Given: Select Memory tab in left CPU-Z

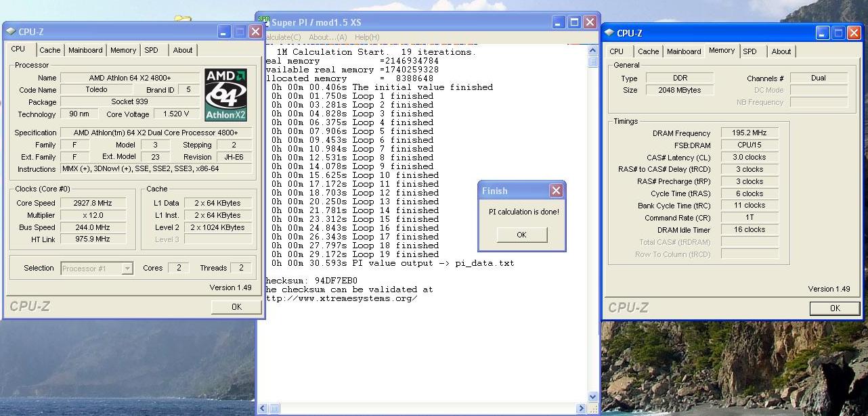Looking at the screenshot, I should (x=123, y=50).
